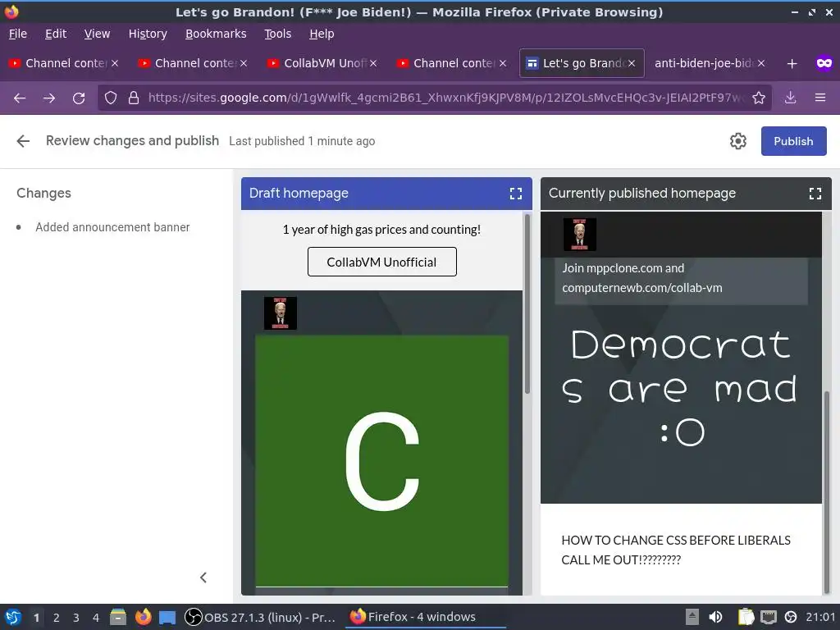The width and height of the screenshot is (840, 630).
Task: Click the green C image in draft
Action: pyautogui.click(x=381, y=461)
